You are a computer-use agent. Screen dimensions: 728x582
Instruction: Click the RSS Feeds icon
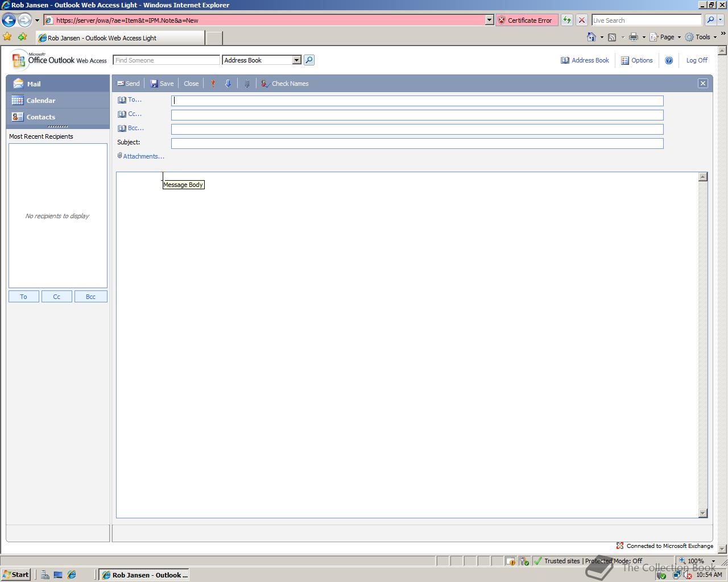click(x=612, y=37)
